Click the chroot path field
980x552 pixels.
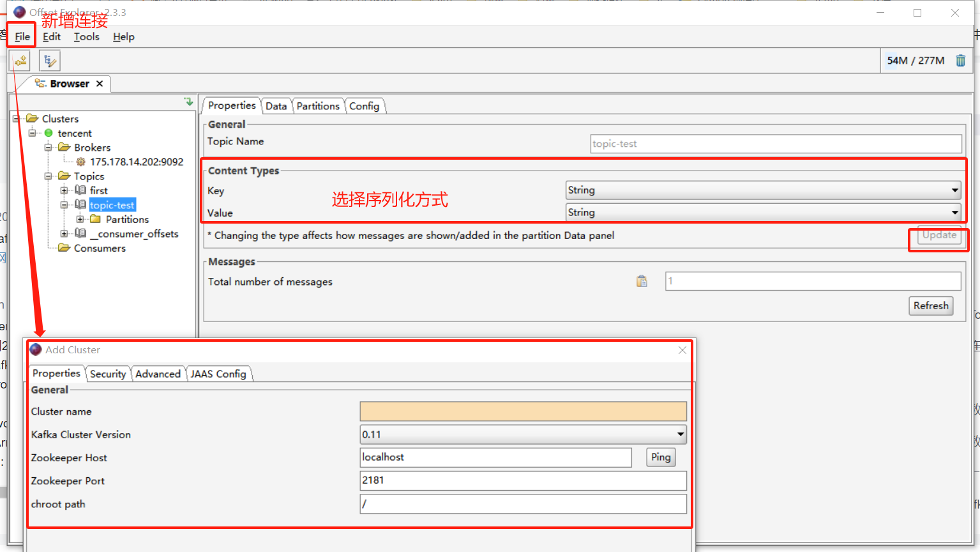pos(524,503)
